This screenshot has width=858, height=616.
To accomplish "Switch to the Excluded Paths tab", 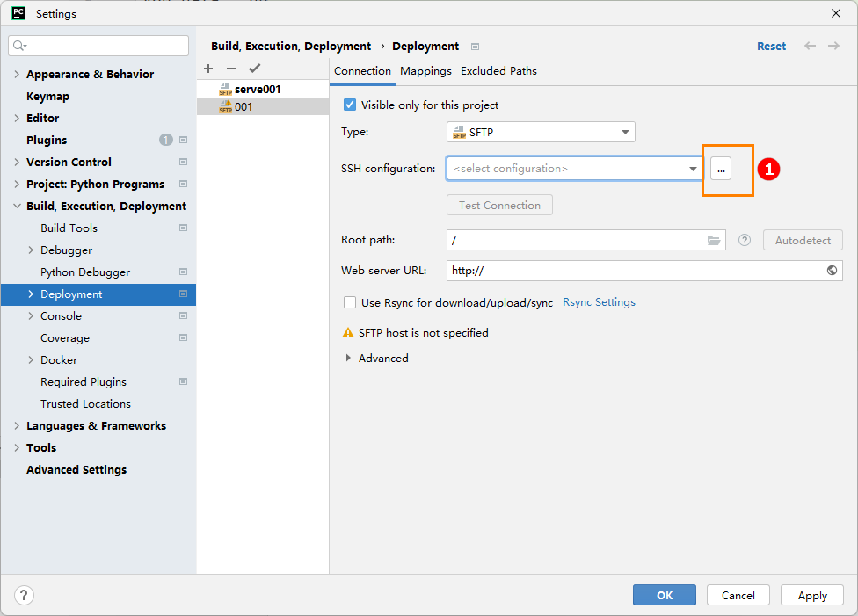I will (x=498, y=71).
